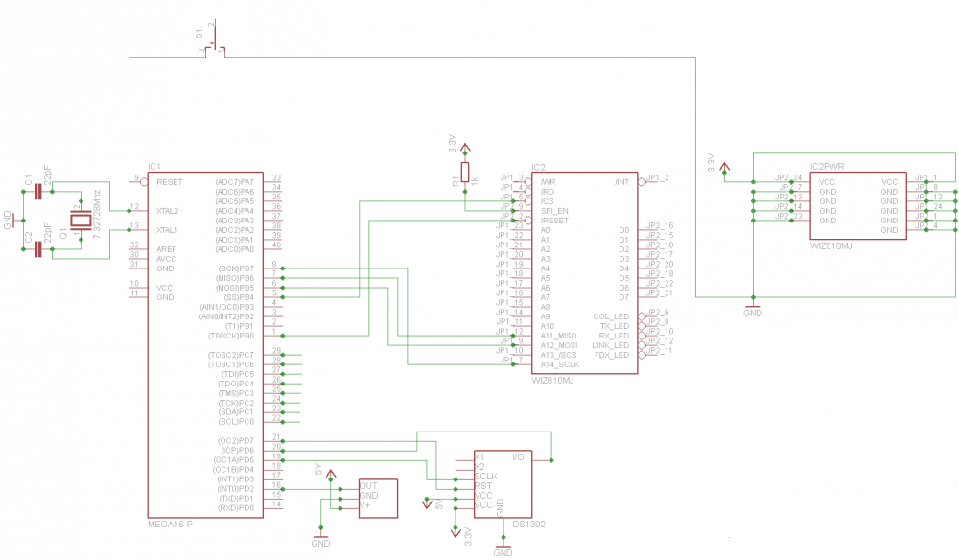Click the (T0/XCK)PB0 pin label

(231, 337)
